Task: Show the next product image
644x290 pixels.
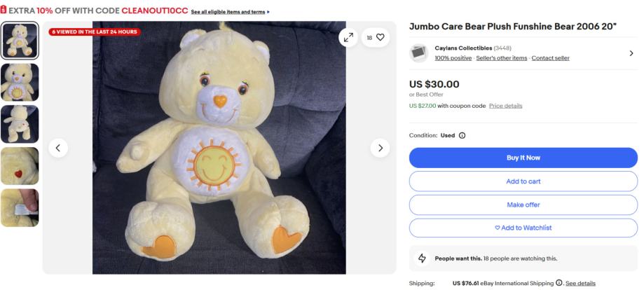Action: (380, 148)
